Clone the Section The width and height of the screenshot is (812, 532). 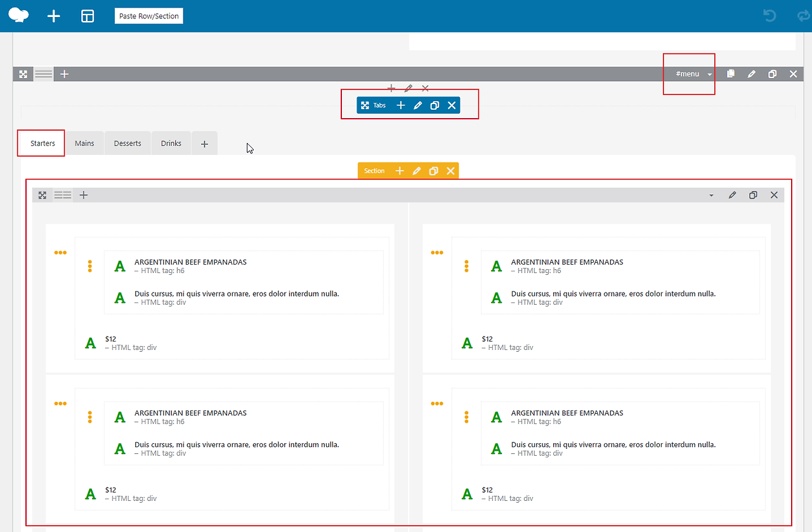pos(433,171)
